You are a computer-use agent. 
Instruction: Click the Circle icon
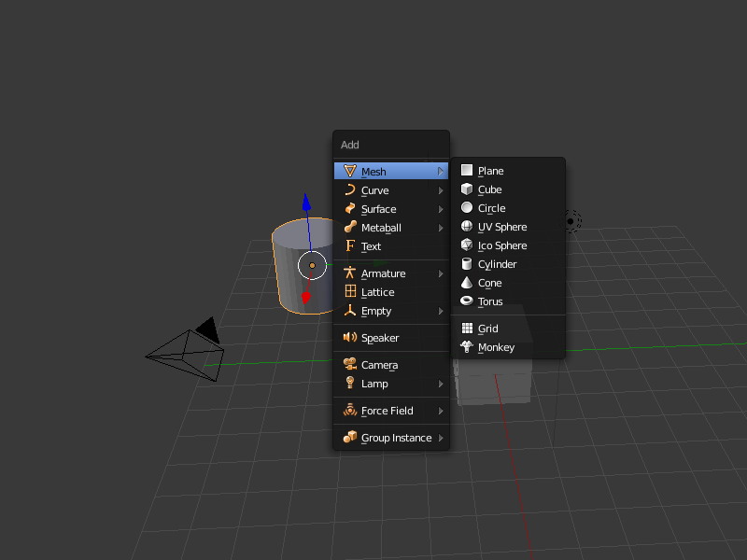467,207
